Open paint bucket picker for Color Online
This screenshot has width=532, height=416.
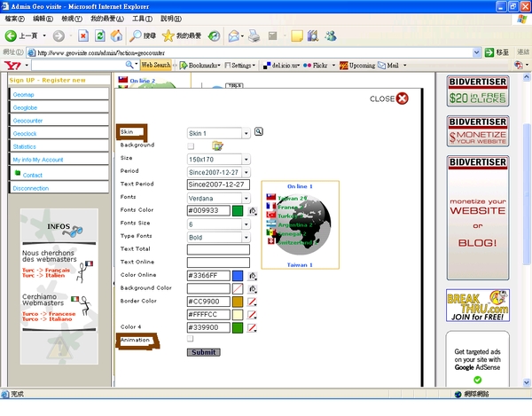(x=253, y=276)
